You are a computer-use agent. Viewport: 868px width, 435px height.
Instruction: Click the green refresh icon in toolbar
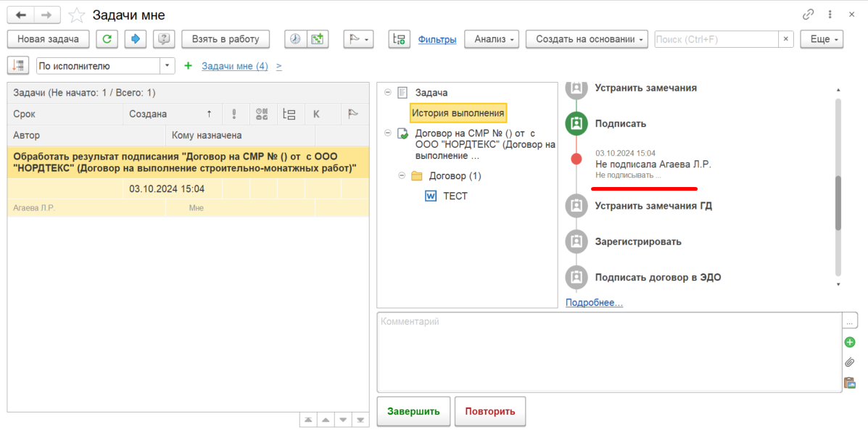pos(107,39)
